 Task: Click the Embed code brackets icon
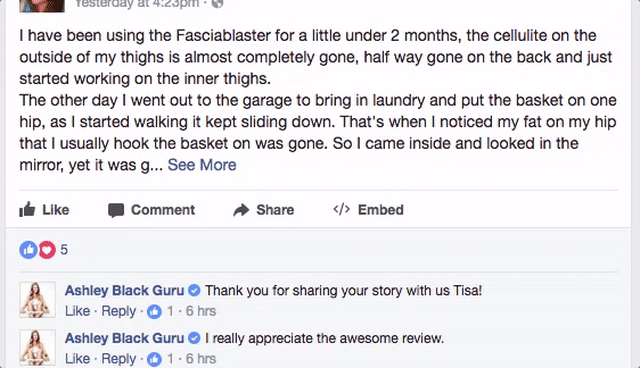point(342,209)
